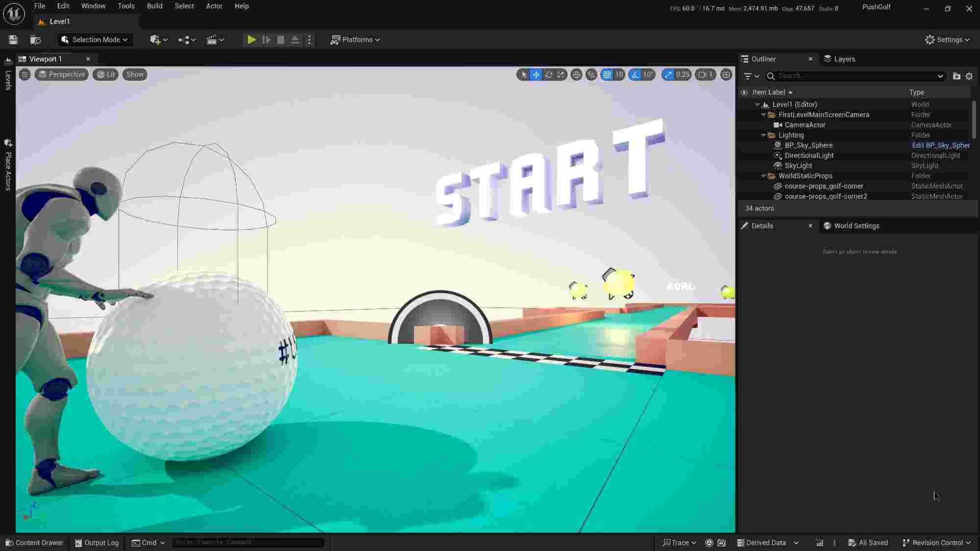The width and height of the screenshot is (980, 551).
Task: Save the current level
Action: 13,40
